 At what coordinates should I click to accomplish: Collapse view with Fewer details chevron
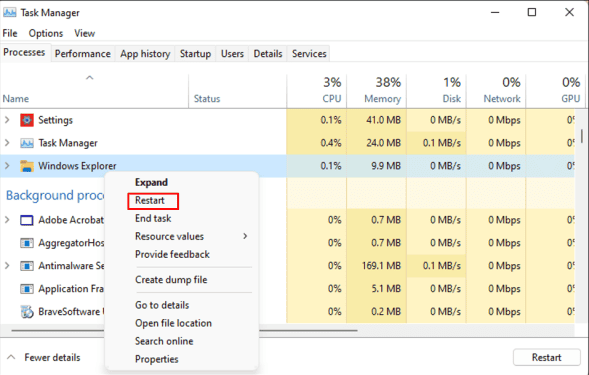pyautogui.click(x=11, y=357)
